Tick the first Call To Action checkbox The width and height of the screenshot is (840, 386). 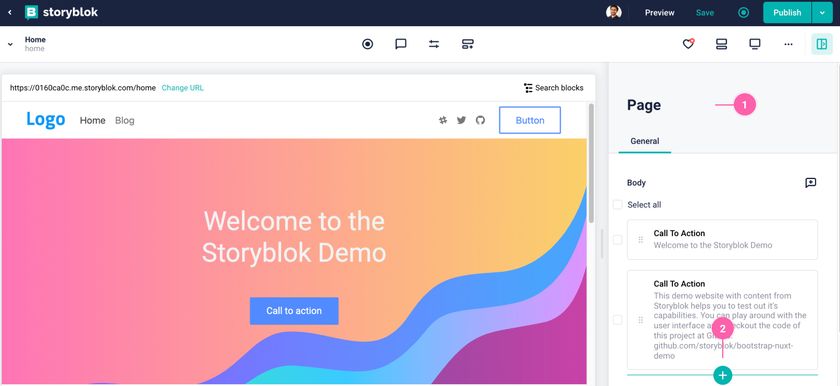(618, 239)
